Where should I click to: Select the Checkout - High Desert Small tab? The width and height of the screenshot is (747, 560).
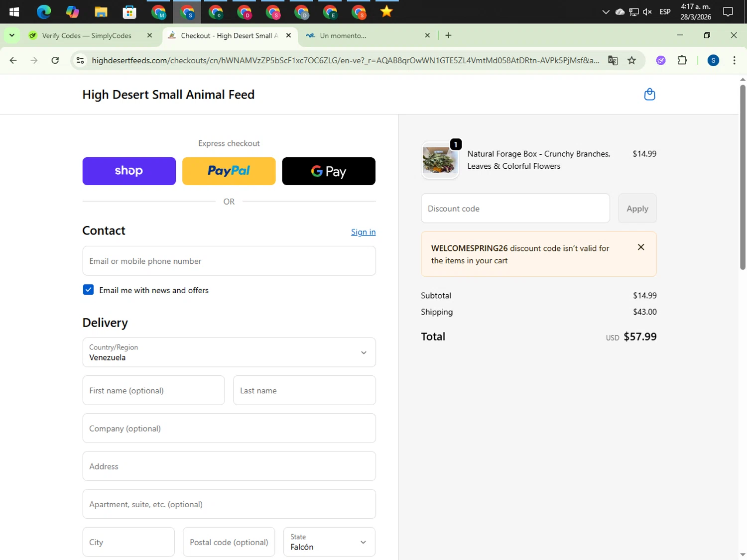(229, 36)
